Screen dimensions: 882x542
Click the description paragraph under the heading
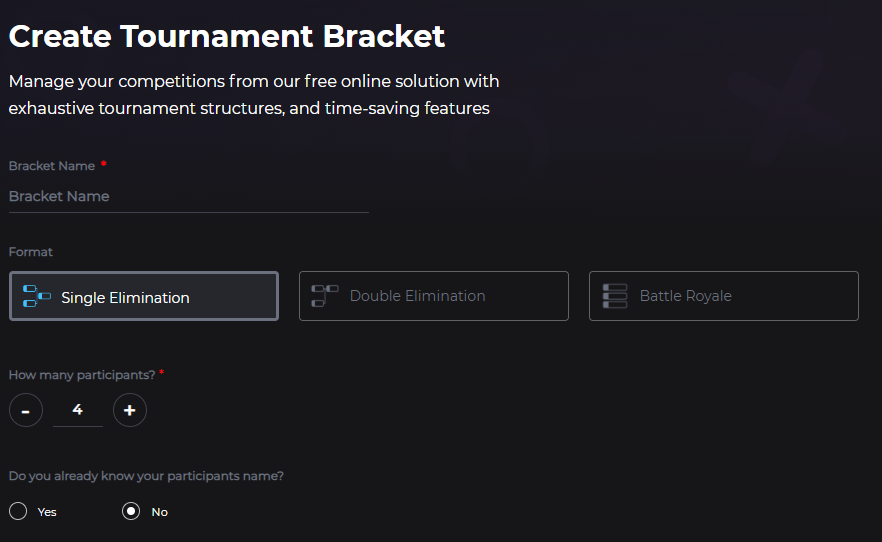254,94
